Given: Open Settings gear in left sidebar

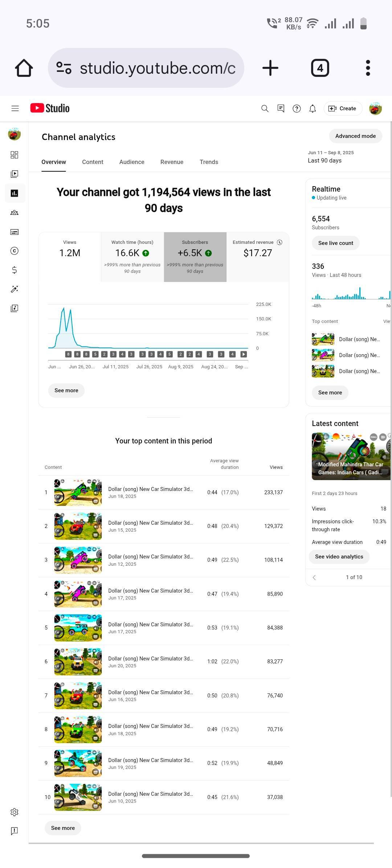Looking at the screenshot, I should click(x=15, y=812).
